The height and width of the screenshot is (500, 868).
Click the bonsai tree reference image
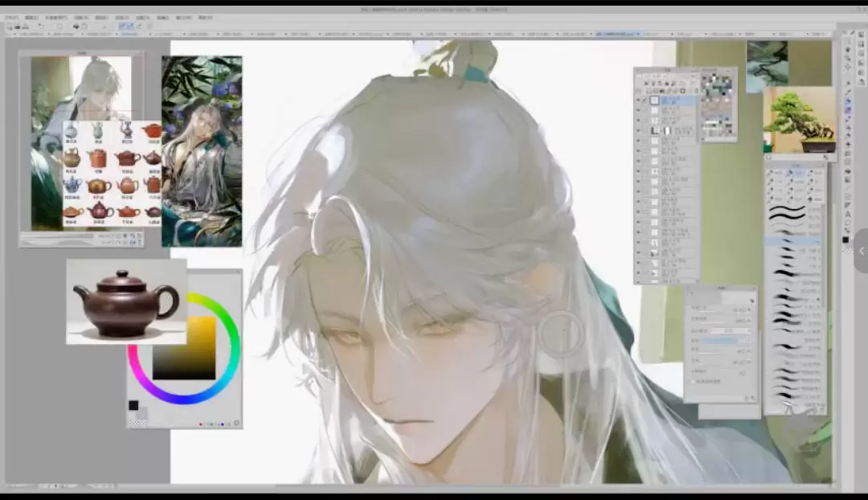click(x=799, y=120)
